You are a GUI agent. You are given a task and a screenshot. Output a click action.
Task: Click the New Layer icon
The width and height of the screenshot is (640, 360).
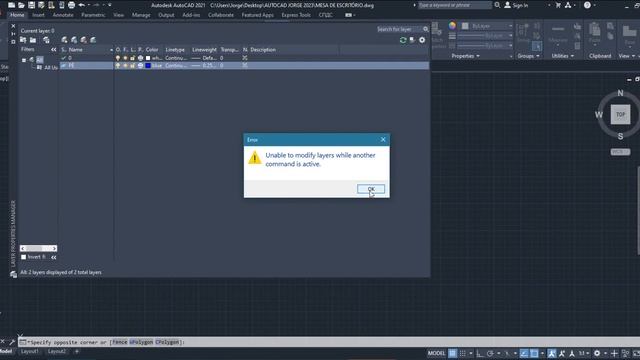[64, 40]
